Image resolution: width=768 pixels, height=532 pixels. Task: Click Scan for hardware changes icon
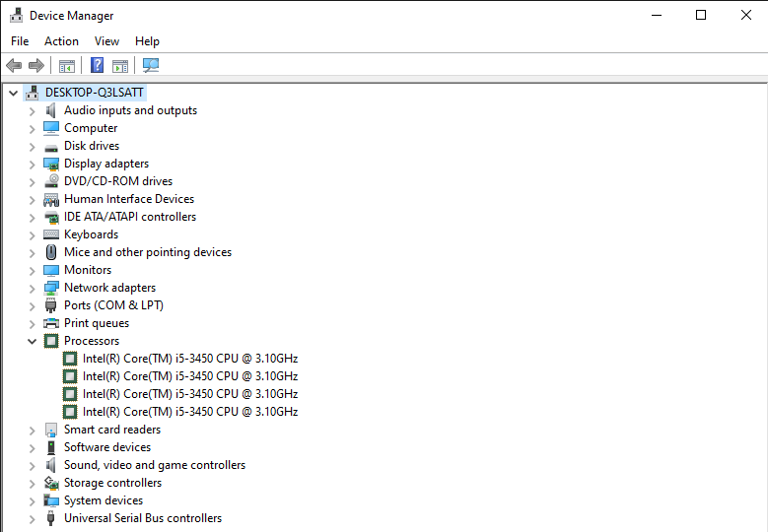coord(151,65)
